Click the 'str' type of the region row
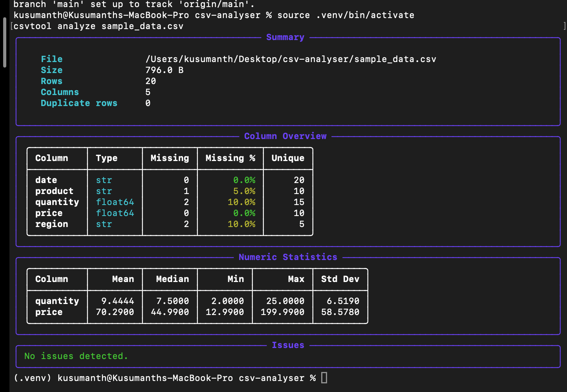The width and height of the screenshot is (567, 392). pyautogui.click(x=104, y=224)
